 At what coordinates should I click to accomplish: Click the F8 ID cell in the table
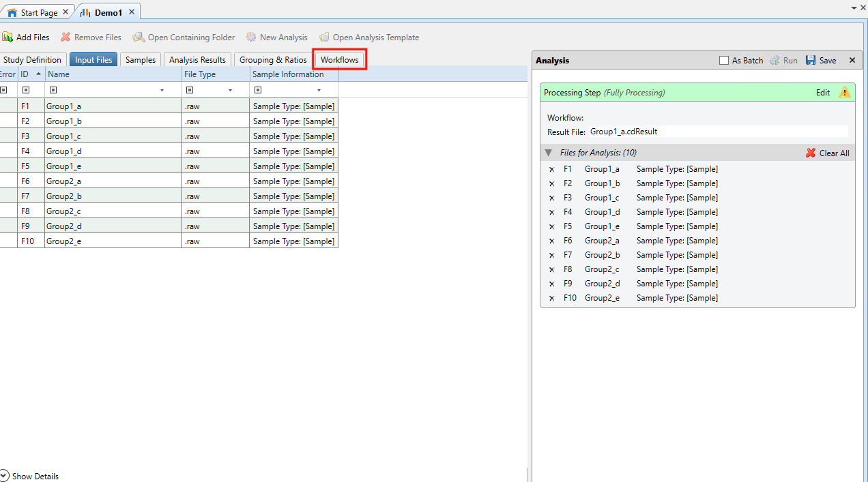point(31,211)
